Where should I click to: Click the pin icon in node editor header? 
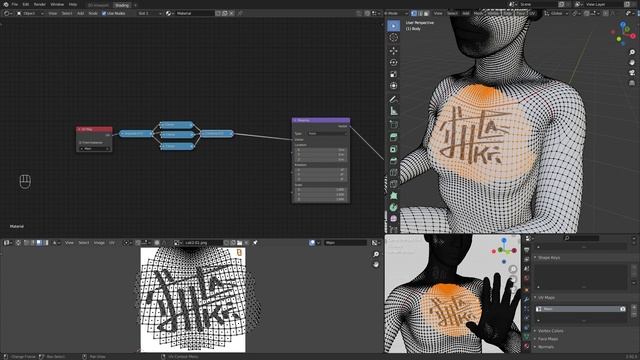pos(240,13)
